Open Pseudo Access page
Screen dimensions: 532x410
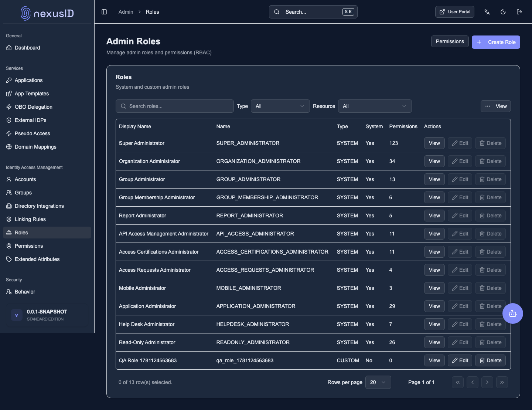pos(47,133)
